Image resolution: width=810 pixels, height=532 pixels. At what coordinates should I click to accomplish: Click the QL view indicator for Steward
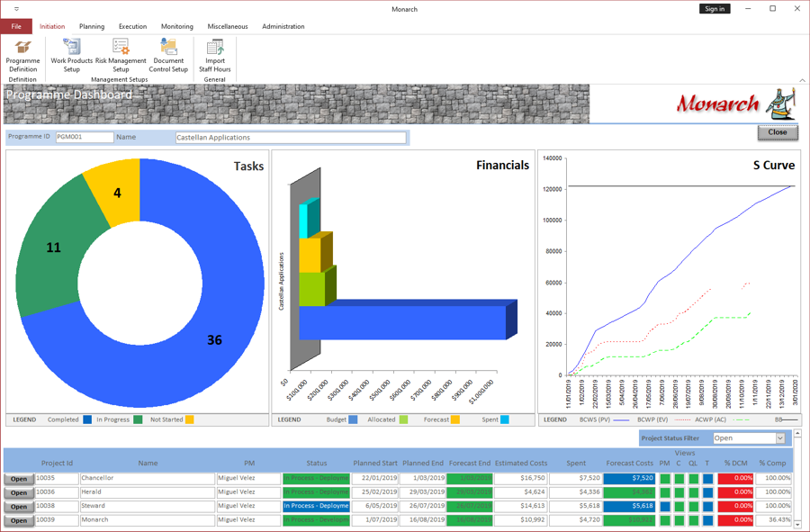(694, 507)
